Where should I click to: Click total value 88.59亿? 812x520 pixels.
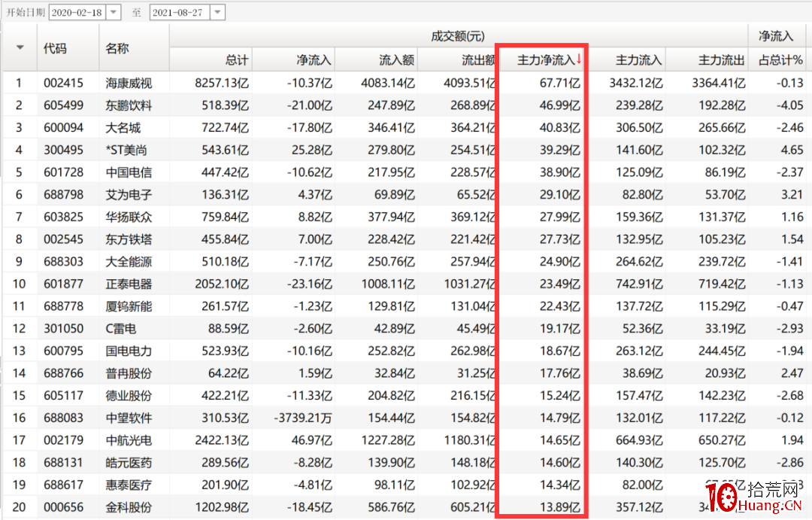point(229,328)
